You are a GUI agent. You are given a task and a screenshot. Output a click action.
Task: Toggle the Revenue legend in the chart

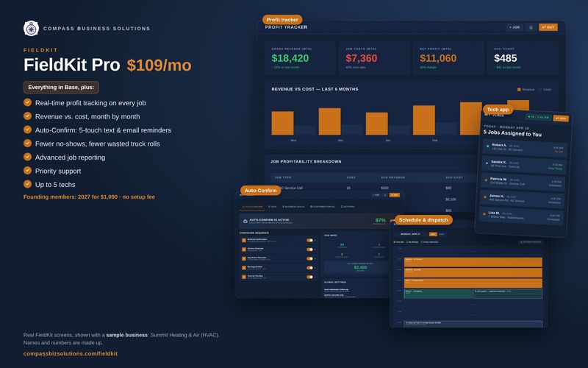point(526,89)
